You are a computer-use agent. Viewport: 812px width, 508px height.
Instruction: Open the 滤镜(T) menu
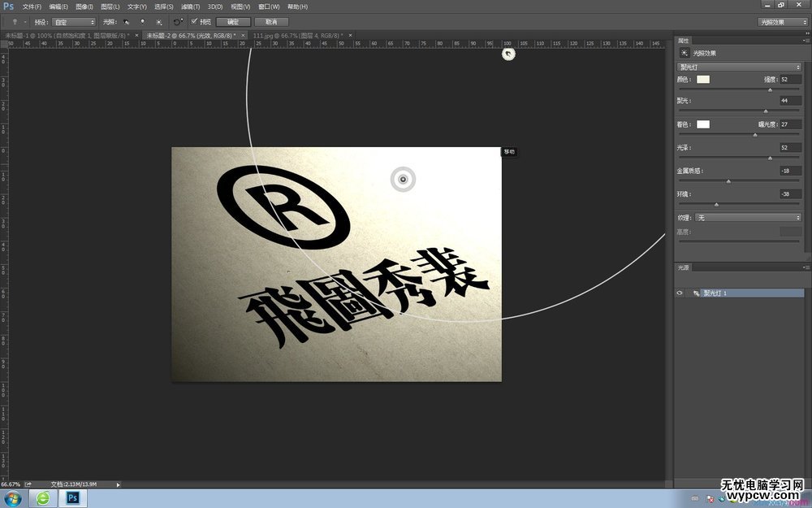tap(190, 7)
